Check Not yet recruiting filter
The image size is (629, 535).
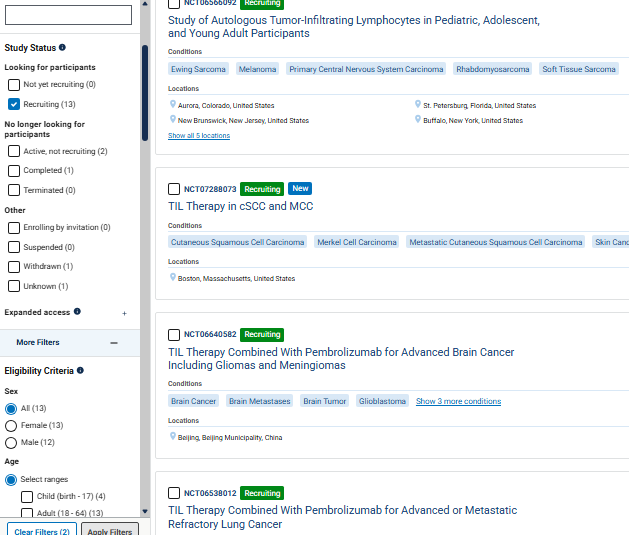click(x=14, y=85)
